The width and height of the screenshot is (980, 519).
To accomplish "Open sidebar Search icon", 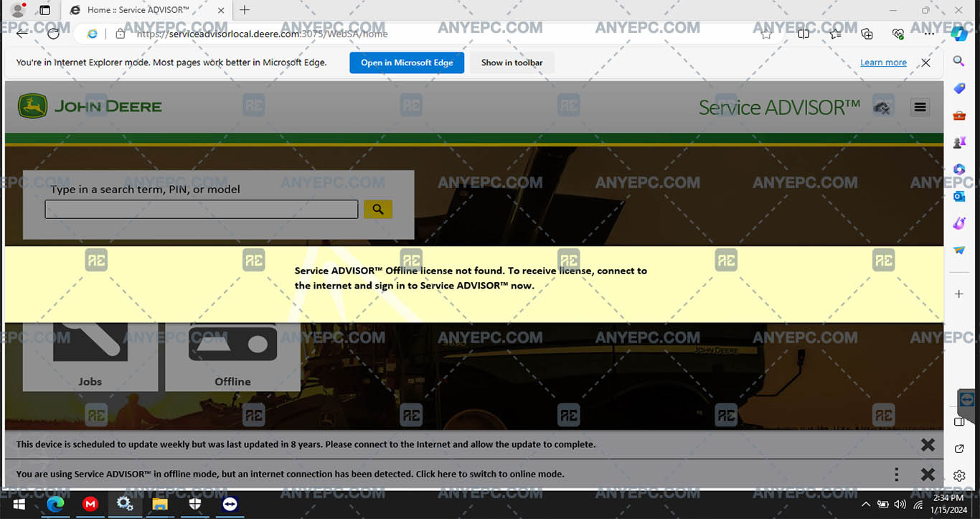I will click(x=959, y=61).
